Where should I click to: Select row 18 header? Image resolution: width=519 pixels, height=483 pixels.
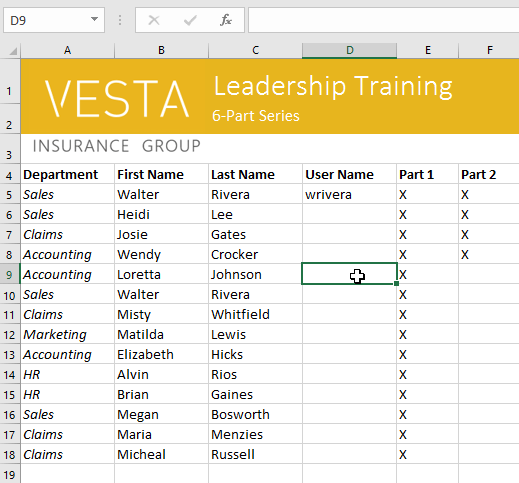click(x=10, y=454)
